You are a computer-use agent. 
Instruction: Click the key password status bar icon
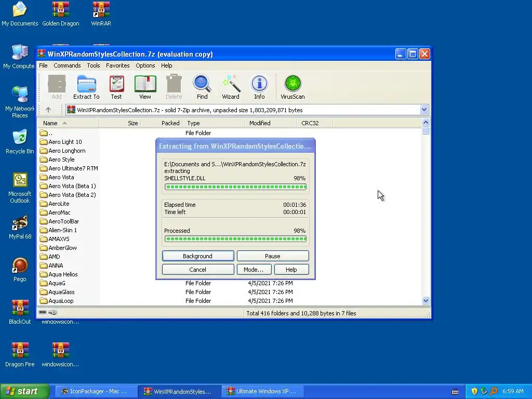coord(52,312)
